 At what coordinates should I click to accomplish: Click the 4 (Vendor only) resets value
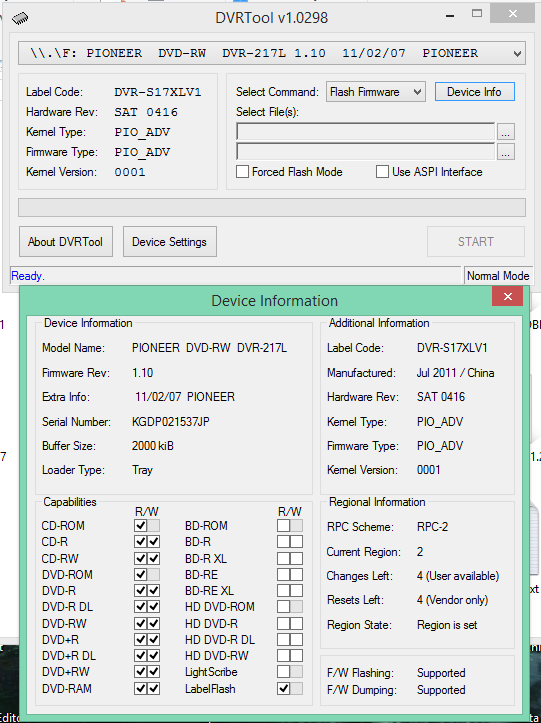pos(452,600)
